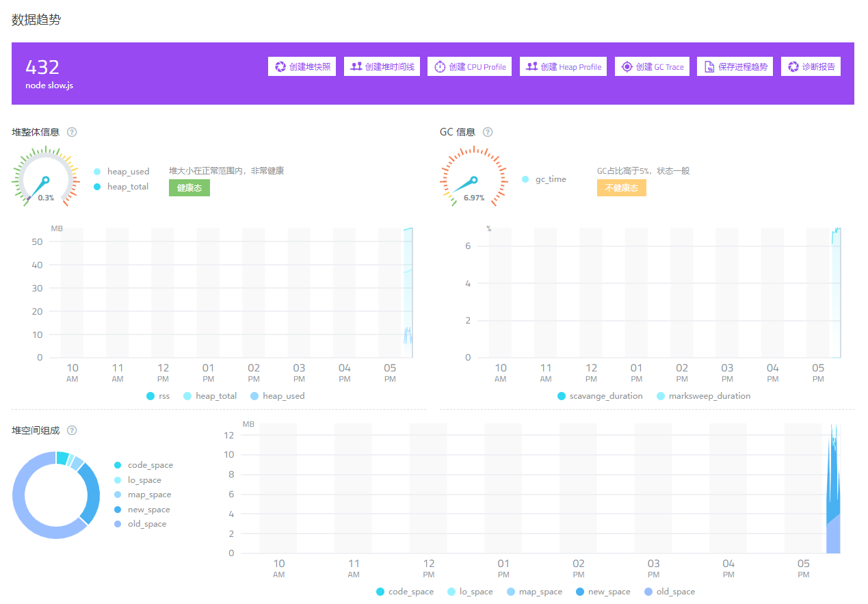Click the 保存进程趋势 button
Screen dimensions: 868x604
point(735,66)
